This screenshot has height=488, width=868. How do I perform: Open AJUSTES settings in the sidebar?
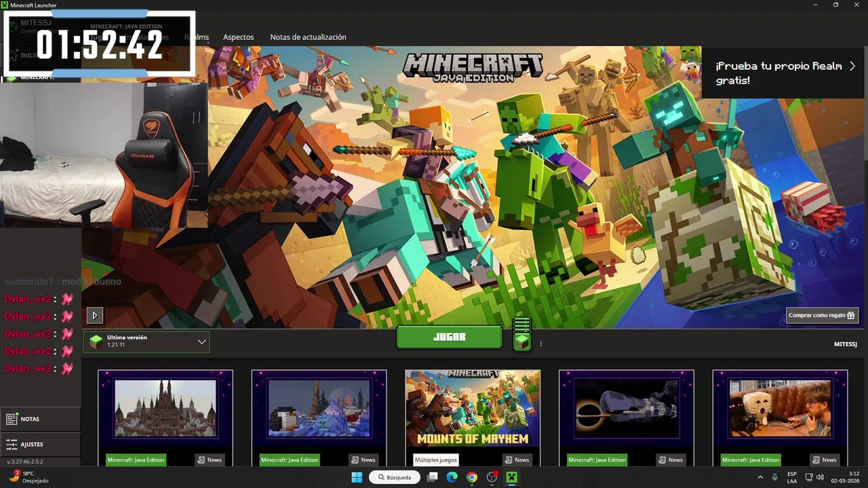tap(41, 445)
